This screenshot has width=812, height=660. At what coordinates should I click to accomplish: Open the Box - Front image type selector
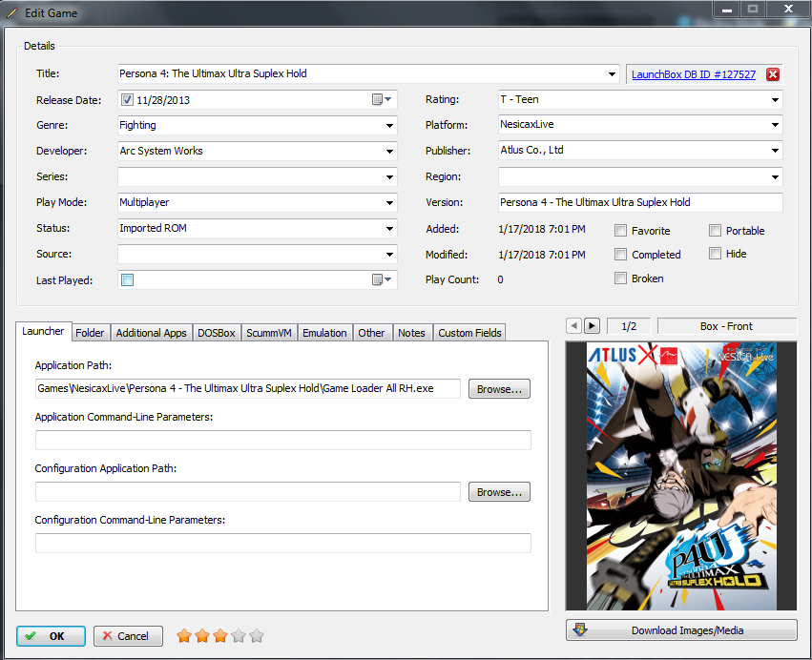click(726, 326)
